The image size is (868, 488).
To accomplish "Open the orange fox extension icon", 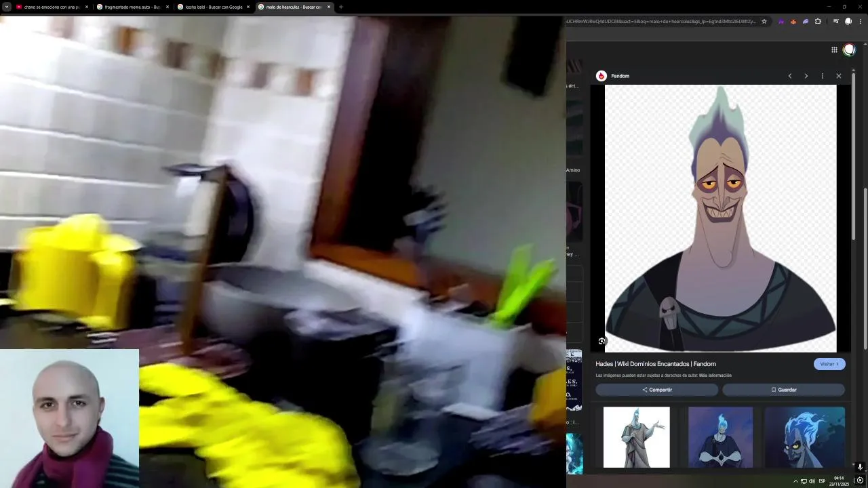I will point(793,21).
